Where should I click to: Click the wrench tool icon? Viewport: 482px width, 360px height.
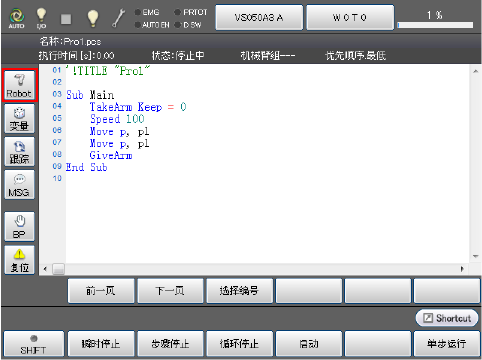coord(118,18)
